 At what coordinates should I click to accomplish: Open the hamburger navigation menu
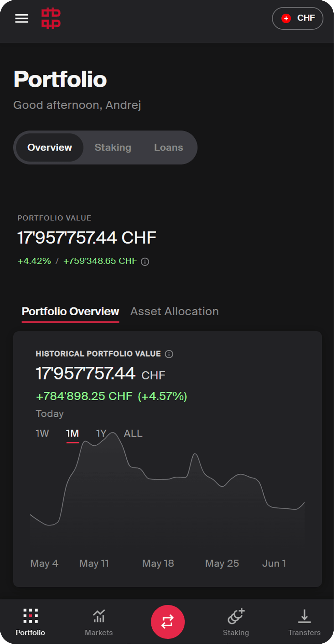[x=22, y=18]
